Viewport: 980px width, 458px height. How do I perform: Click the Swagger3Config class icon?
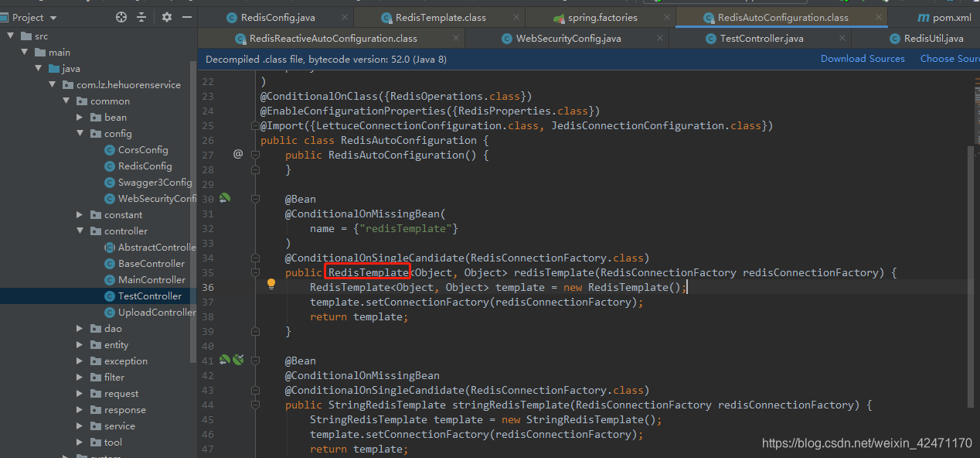[110, 183]
